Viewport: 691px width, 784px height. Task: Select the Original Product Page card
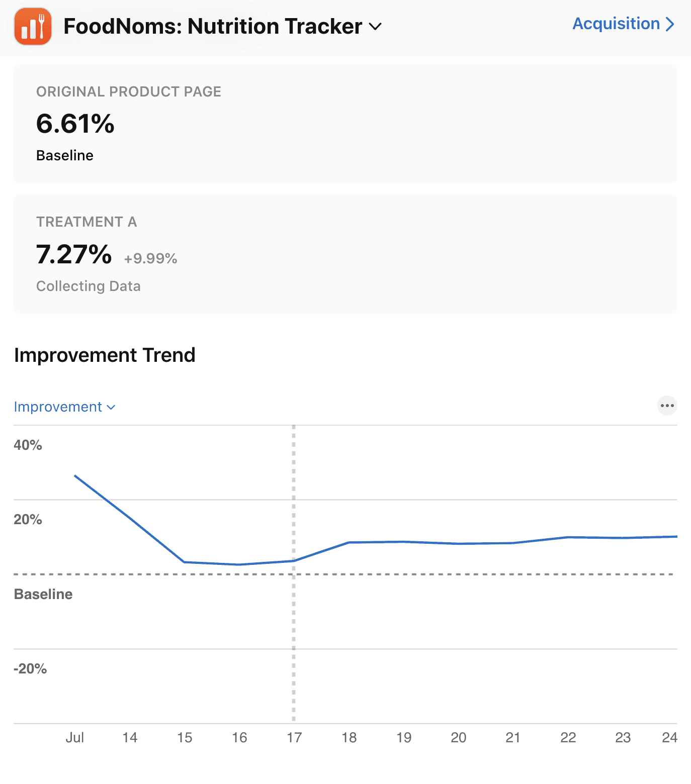(345, 123)
